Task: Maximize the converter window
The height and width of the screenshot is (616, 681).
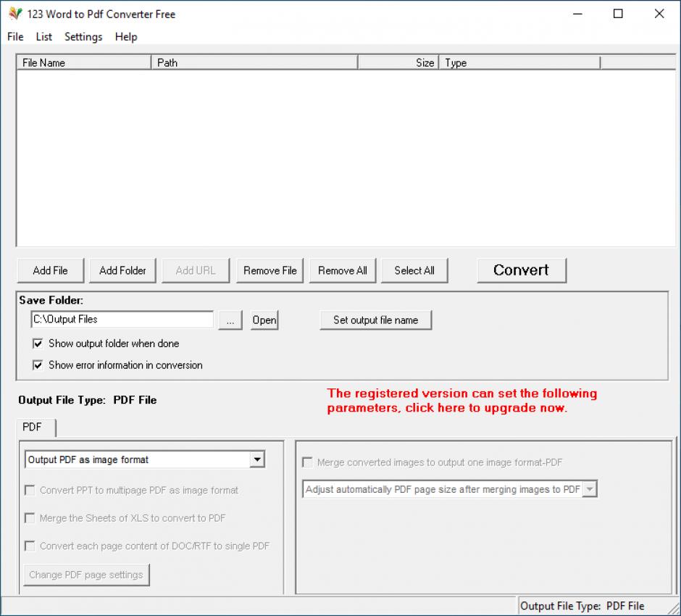Action: tap(618, 14)
